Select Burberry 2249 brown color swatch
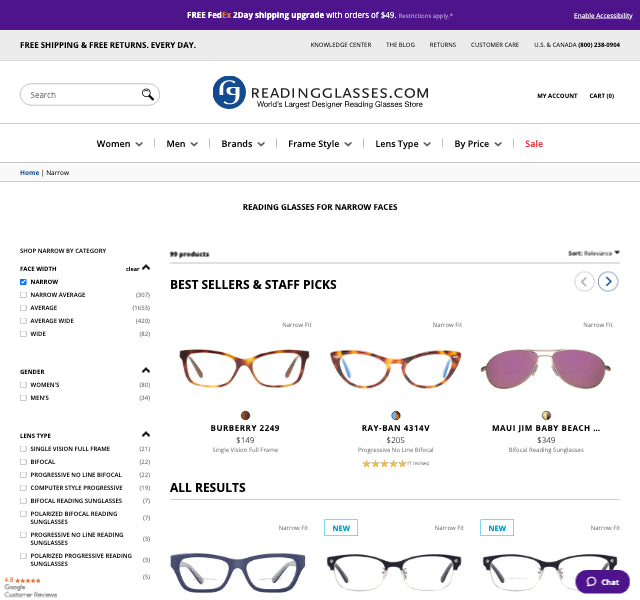The width and height of the screenshot is (640, 600). point(245,416)
